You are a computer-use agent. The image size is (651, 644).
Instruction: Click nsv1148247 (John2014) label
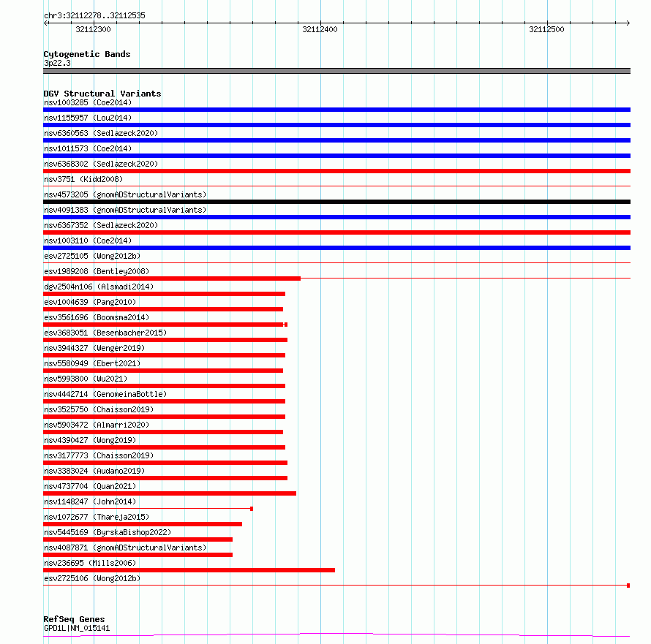click(90, 501)
